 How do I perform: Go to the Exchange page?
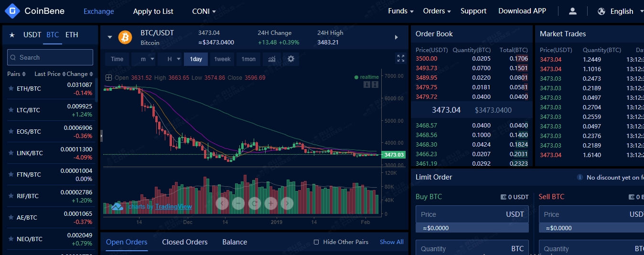pyautogui.click(x=99, y=11)
